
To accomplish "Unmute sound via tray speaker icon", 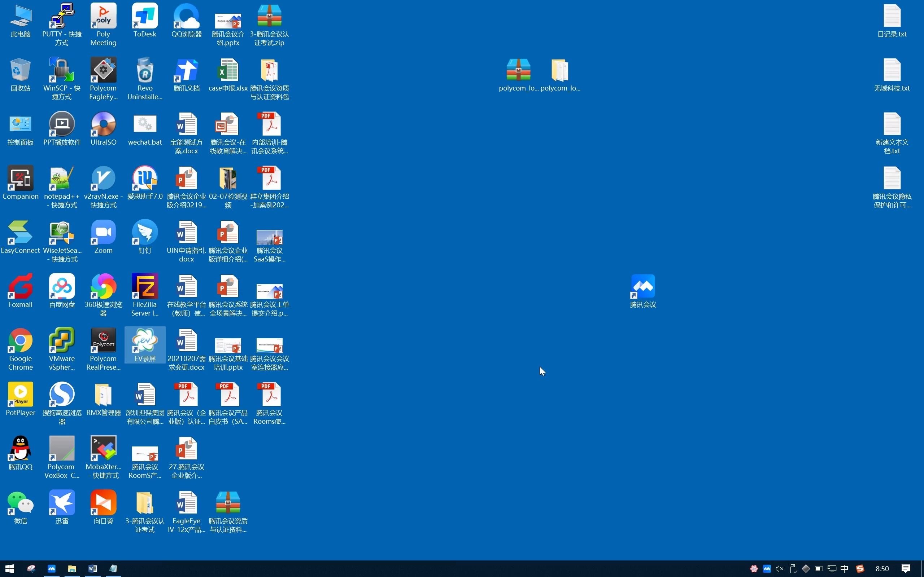I will [x=780, y=569].
